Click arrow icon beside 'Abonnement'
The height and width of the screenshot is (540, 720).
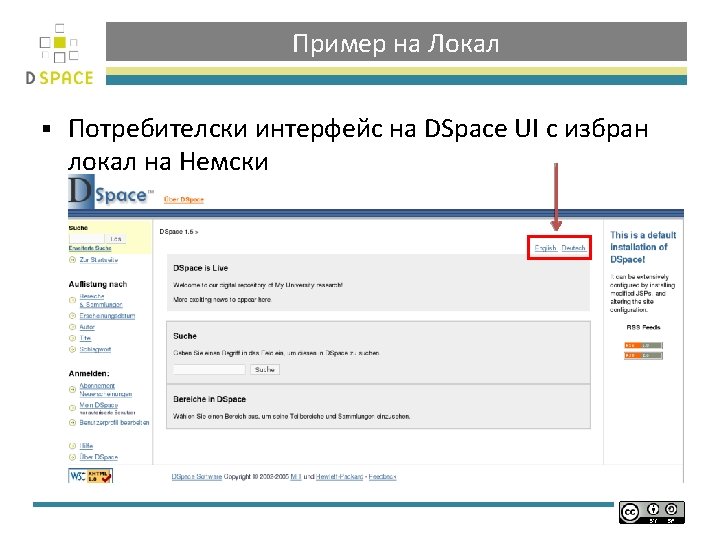(x=72, y=390)
